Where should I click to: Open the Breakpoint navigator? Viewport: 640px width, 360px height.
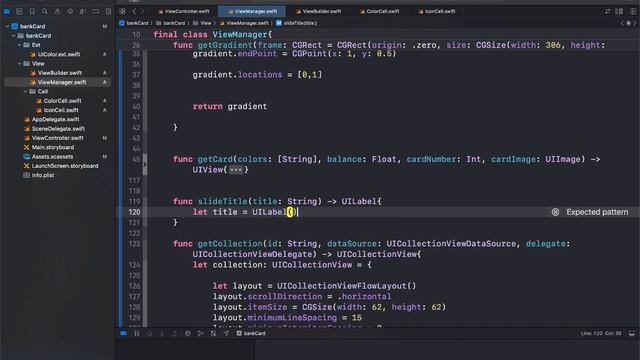click(x=95, y=11)
